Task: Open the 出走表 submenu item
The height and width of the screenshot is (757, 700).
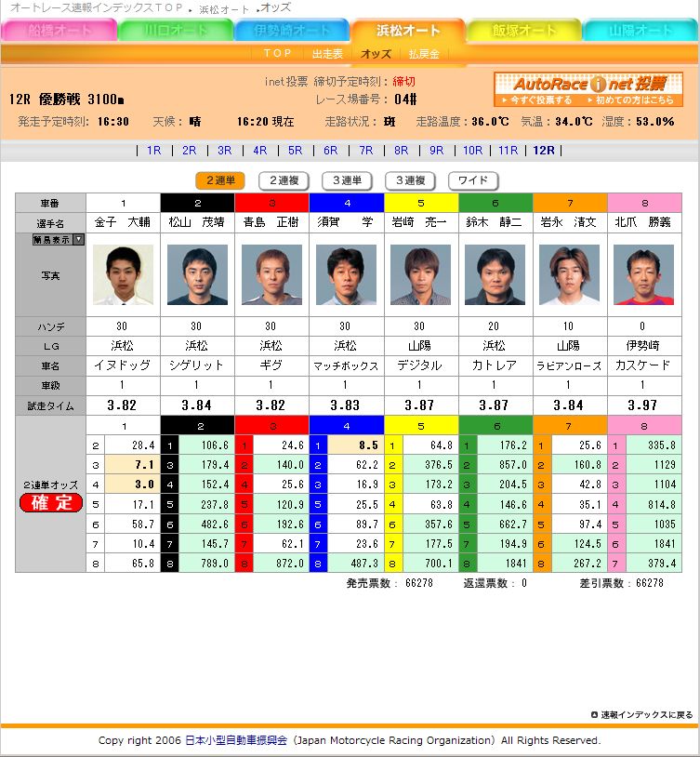Action: tap(327, 54)
